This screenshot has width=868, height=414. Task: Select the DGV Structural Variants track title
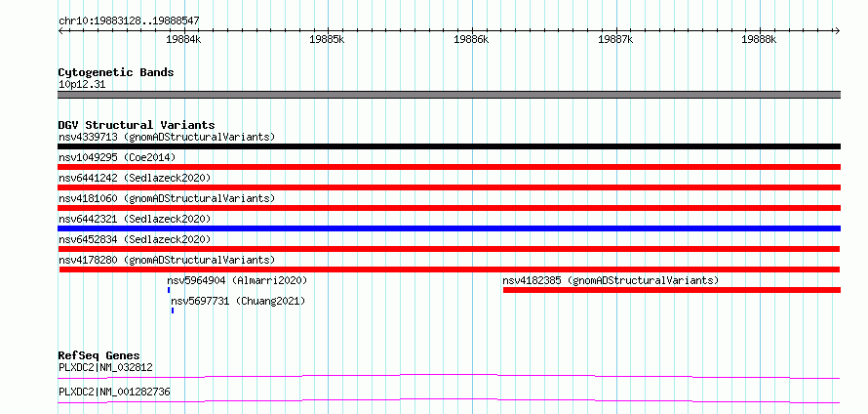[x=137, y=125]
